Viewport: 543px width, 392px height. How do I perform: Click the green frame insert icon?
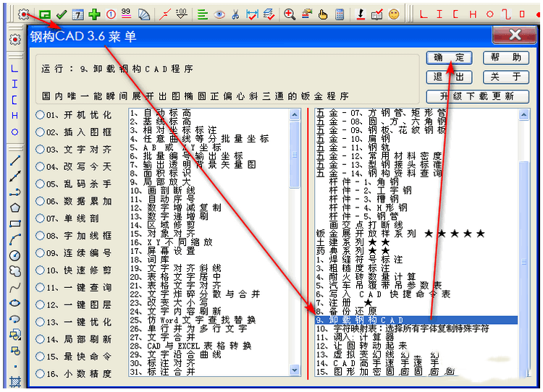point(45,14)
